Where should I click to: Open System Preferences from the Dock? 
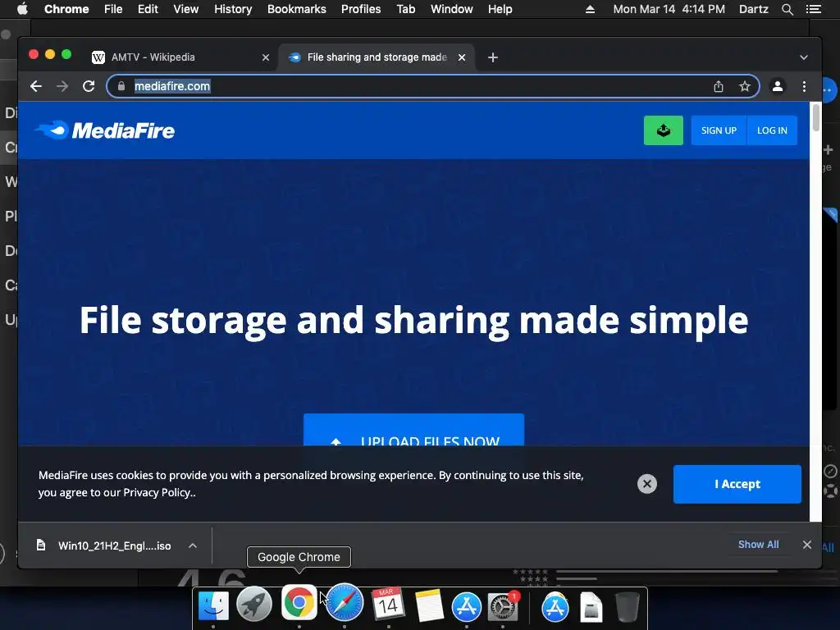coord(503,607)
